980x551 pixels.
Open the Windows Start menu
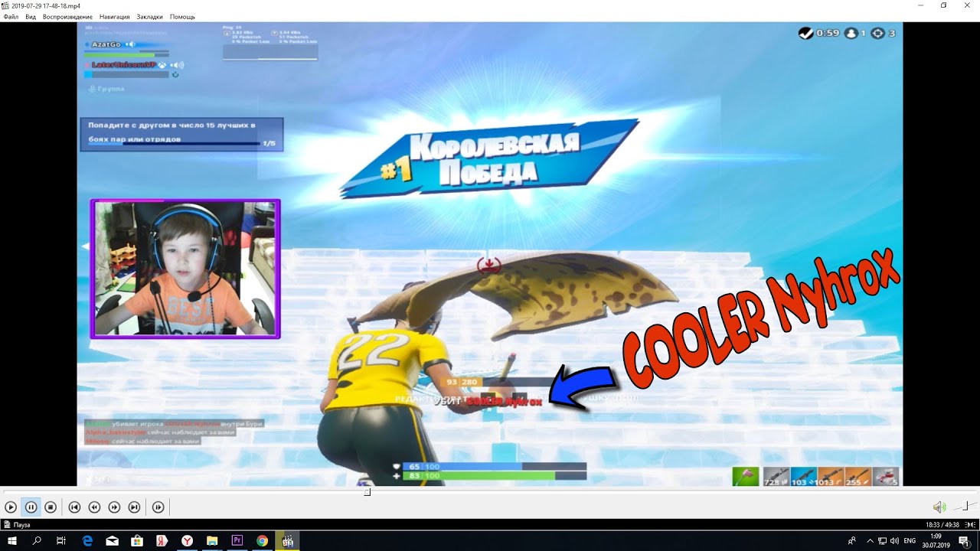tap(12, 541)
